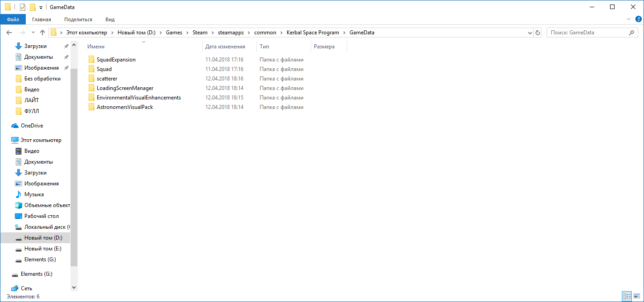
Task: Select the EnvironmentalVisualEnhancements folder
Action: point(139,98)
